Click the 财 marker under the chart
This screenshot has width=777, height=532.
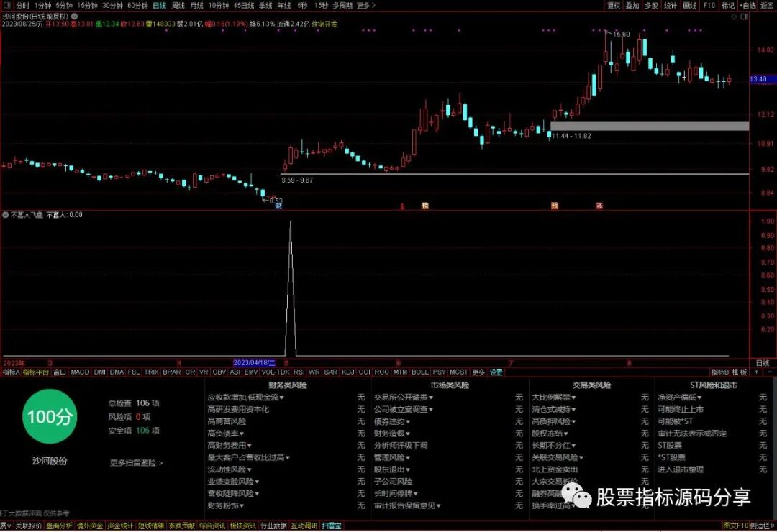click(278, 206)
